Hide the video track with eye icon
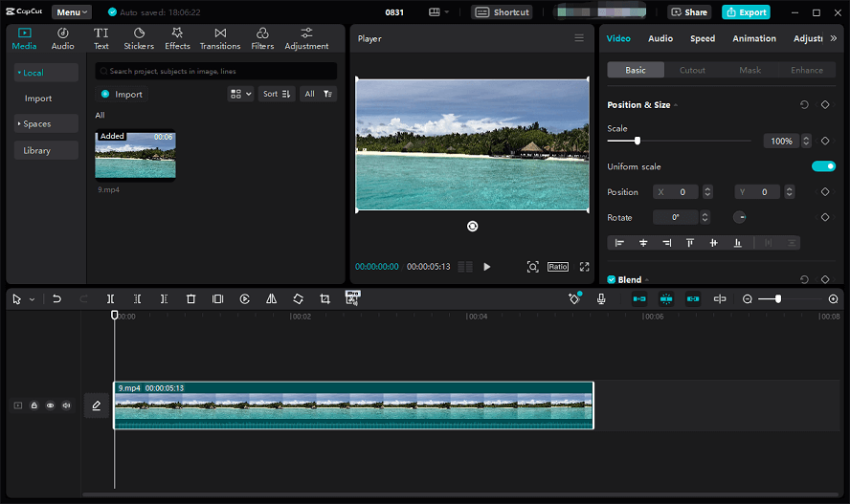Viewport: 850px width, 504px height. point(51,405)
